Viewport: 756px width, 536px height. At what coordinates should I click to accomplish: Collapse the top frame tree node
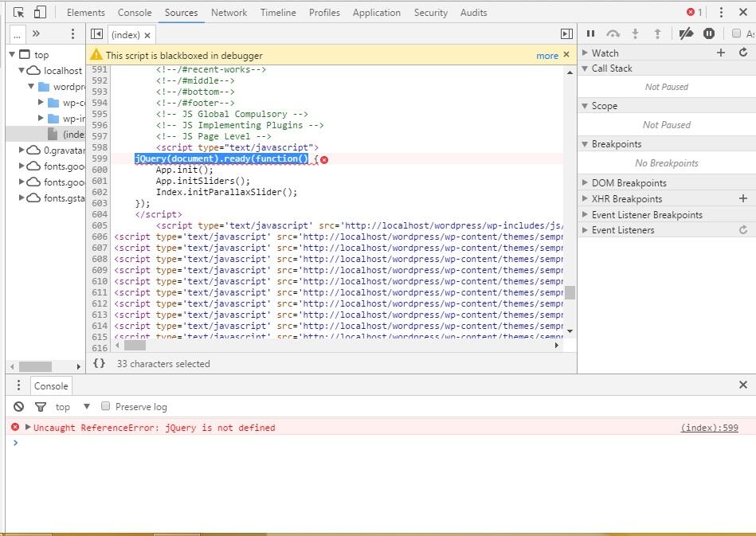[12, 54]
